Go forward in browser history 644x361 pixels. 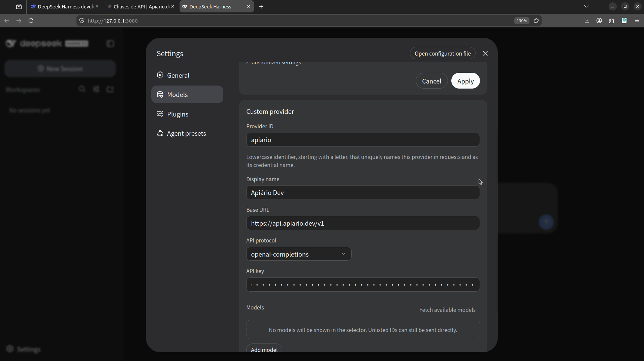(19, 21)
